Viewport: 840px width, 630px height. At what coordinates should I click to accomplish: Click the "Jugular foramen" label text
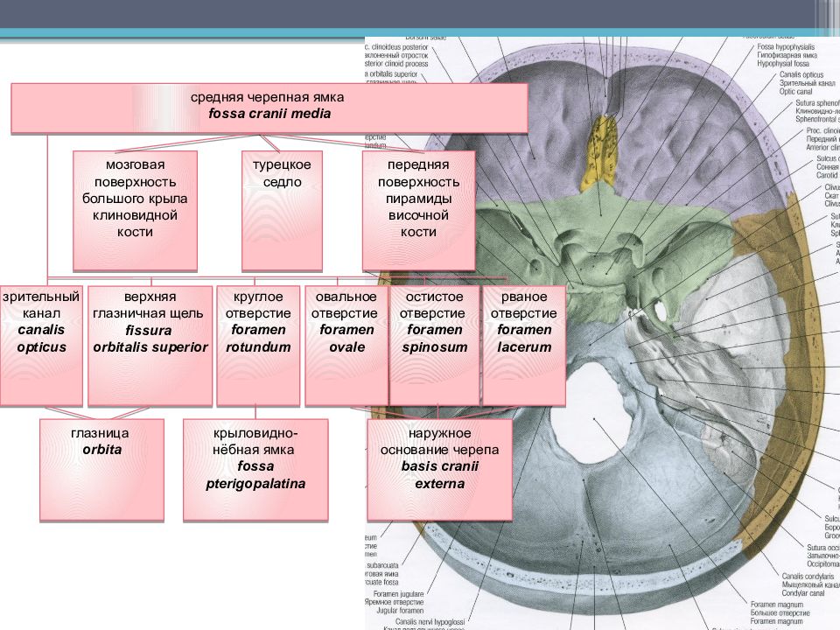[x=400, y=611]
